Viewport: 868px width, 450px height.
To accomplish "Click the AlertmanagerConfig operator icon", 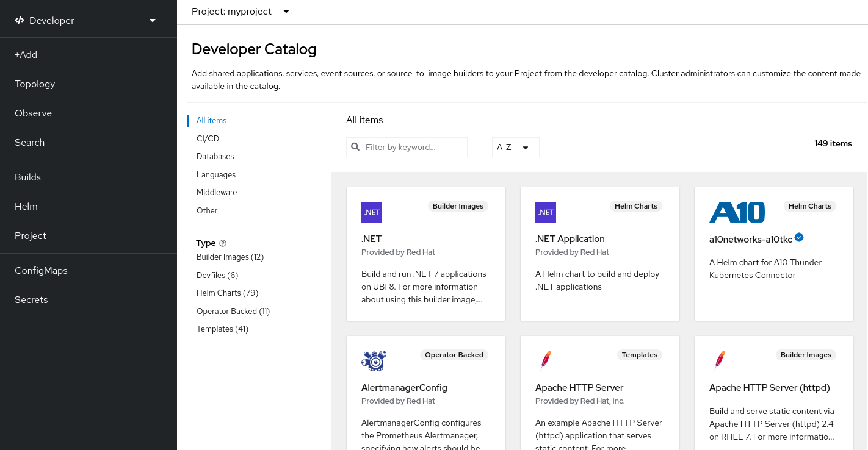I will coord(374,361).
